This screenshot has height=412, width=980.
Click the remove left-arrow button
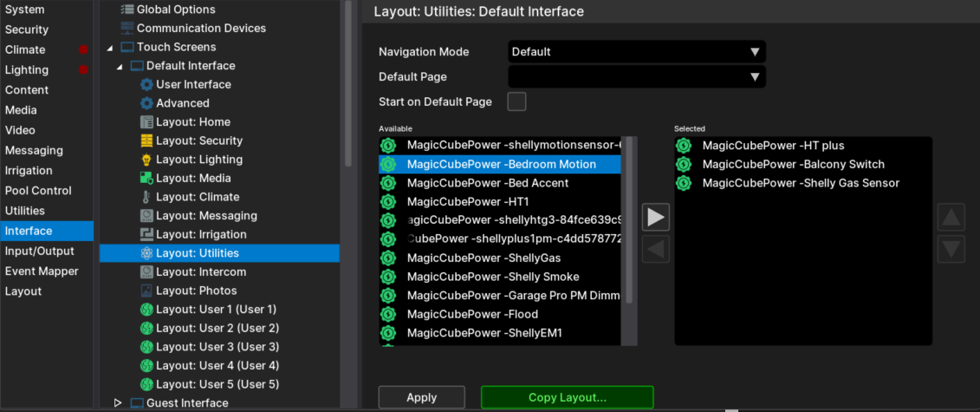point(656,249)
